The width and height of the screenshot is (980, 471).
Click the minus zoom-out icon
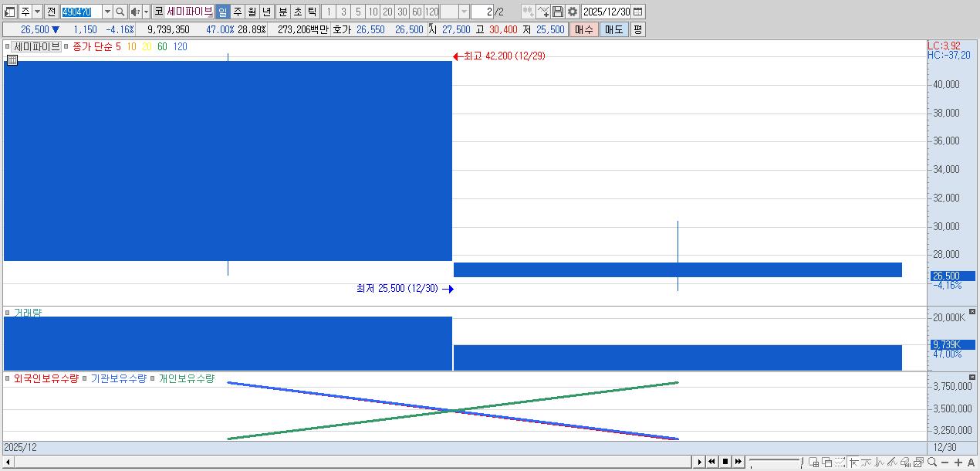point(945,463)
